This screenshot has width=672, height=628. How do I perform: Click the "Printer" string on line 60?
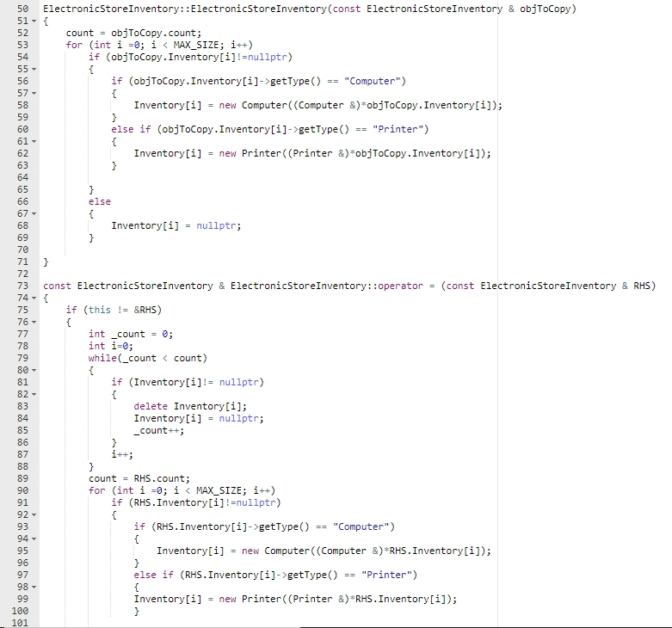[x=398, y=129]
